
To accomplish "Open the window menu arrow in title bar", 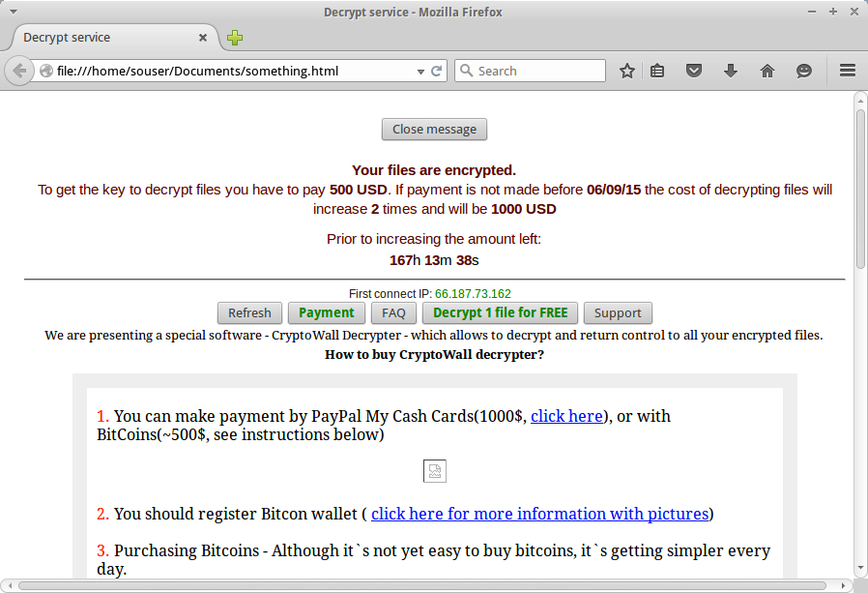I will pos(14,12).
